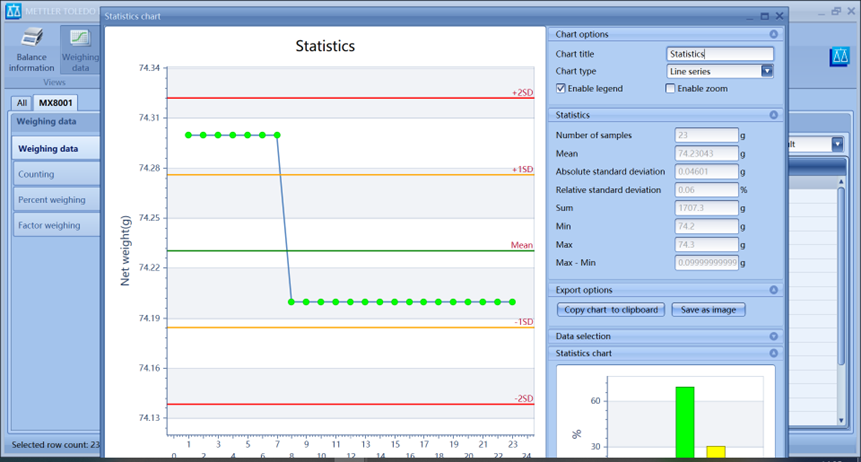Viewport: 861px width, 462px height.
Task: Click the Chart title input field
Action: (x=720, y=54)
